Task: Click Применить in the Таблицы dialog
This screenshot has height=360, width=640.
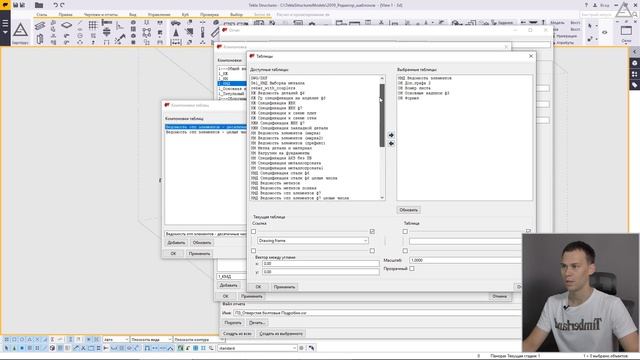Action: pos(284,287)
